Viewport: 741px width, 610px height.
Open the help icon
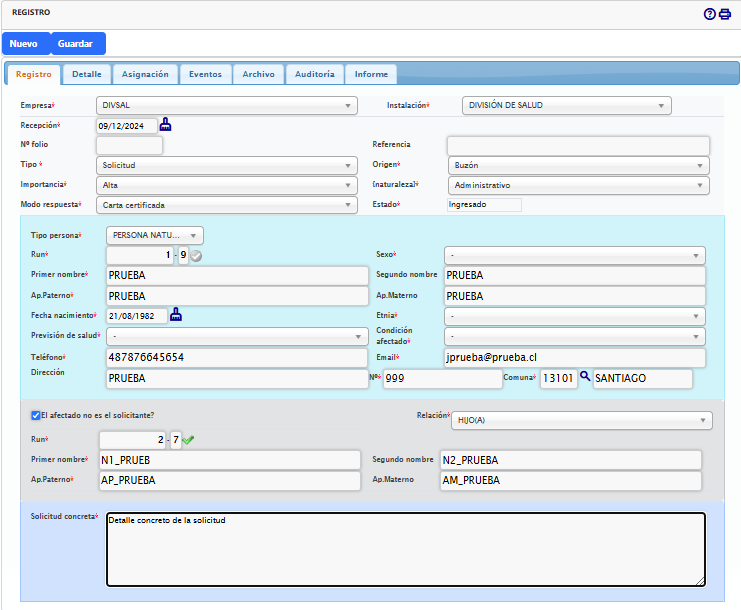tap(709, 14)
